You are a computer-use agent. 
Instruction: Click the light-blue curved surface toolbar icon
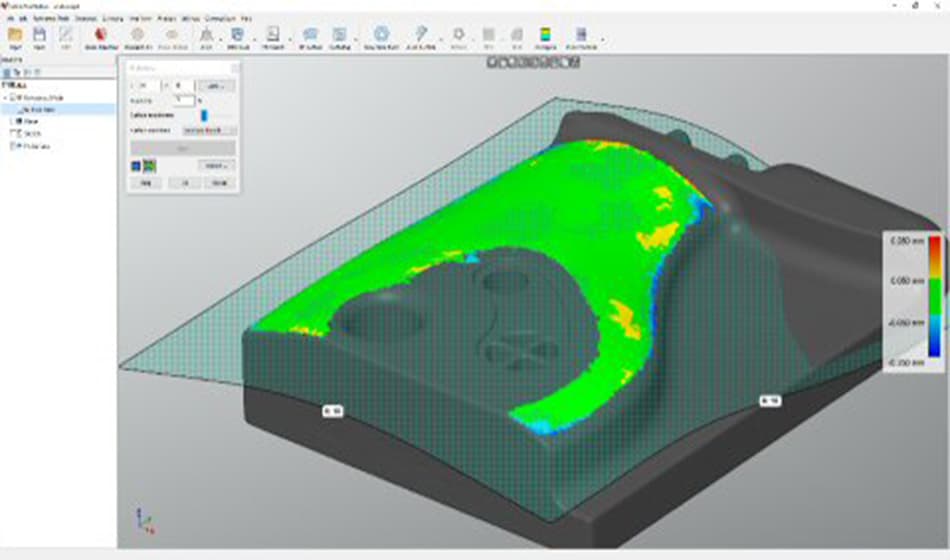click(x=310, y=35)
